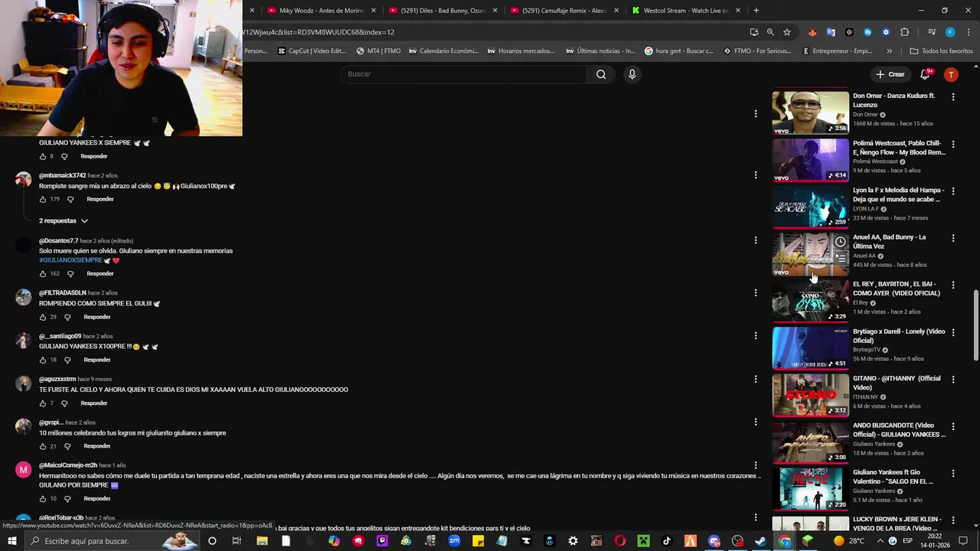
Task: Open ESP language indicator in tray
Action: (907, 541)
